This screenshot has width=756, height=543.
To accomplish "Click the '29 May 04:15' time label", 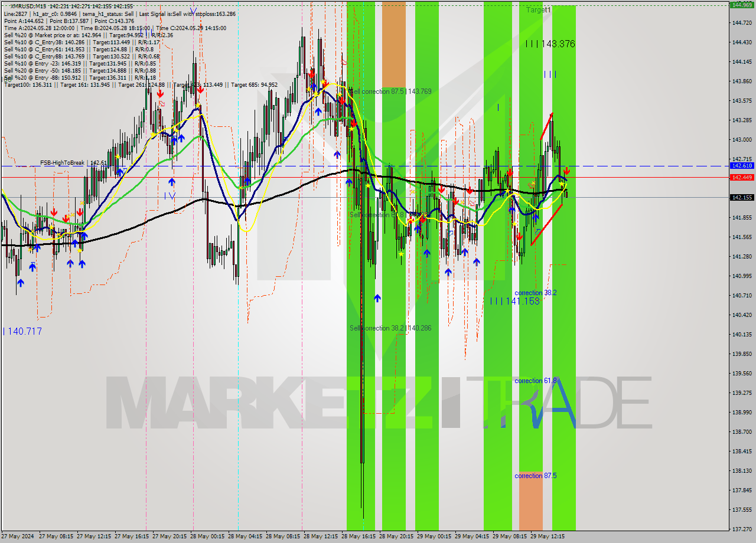I will point(472,537).
